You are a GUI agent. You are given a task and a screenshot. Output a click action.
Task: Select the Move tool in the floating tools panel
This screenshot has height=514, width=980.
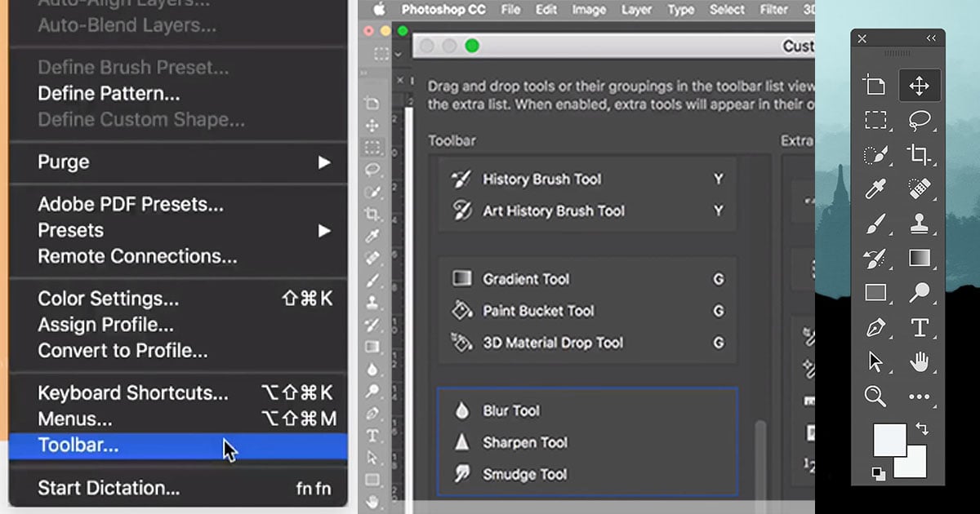[920, 86]
